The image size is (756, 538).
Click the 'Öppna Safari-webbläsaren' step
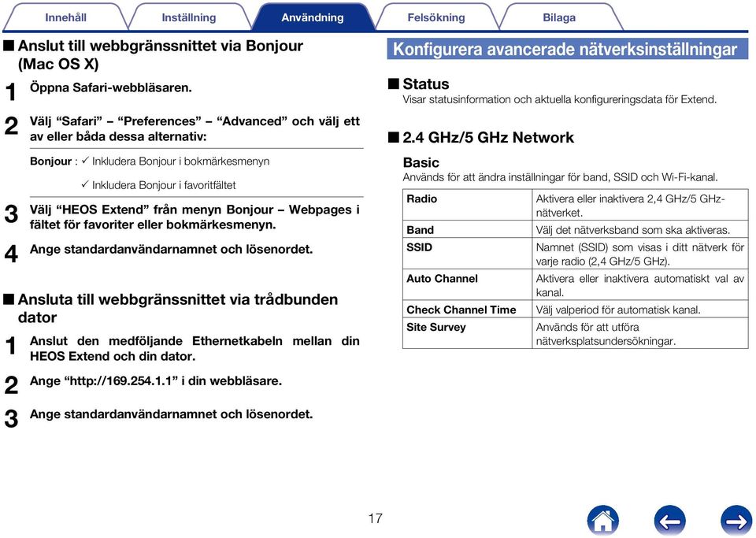pyautogui.click(x=111, y=87)
